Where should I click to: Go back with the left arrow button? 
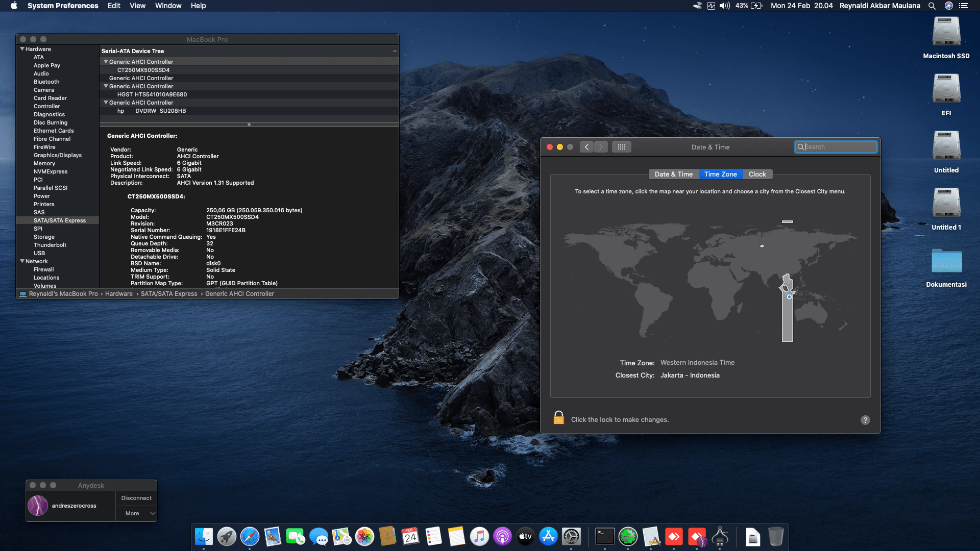(586, 147)
